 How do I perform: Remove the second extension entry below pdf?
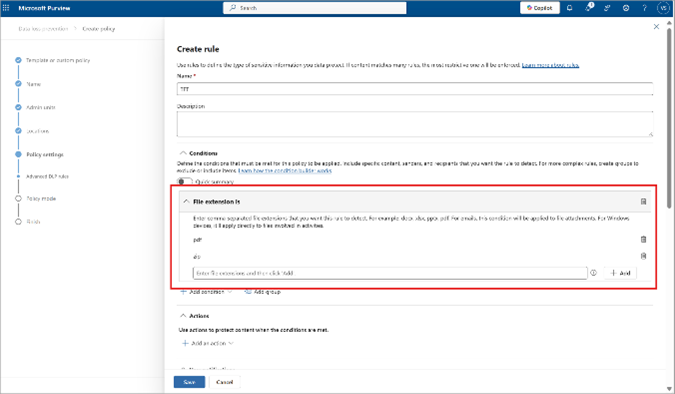click(x=643, y=256)
